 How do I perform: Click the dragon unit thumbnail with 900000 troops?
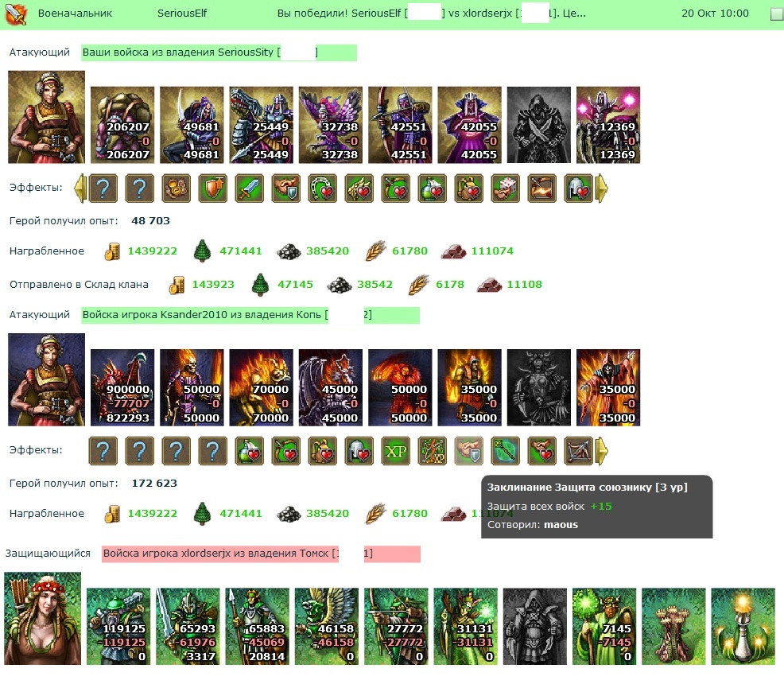pyautogui.click(x=122, y=387)
